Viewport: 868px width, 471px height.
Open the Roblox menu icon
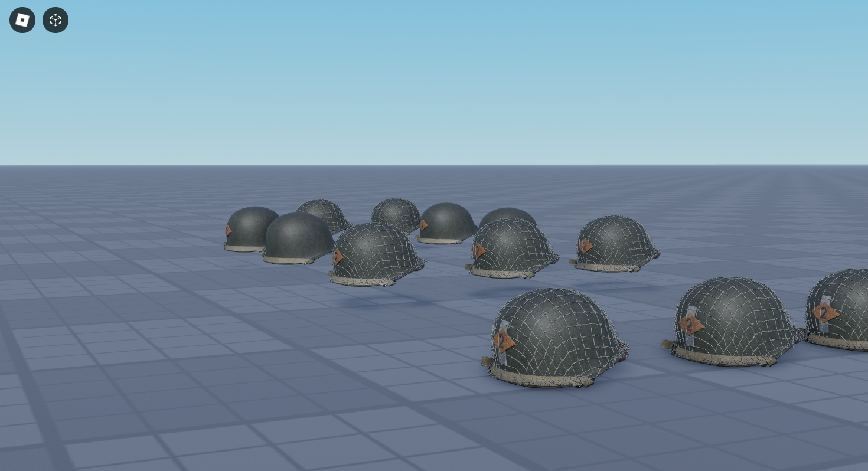(22, 20)
